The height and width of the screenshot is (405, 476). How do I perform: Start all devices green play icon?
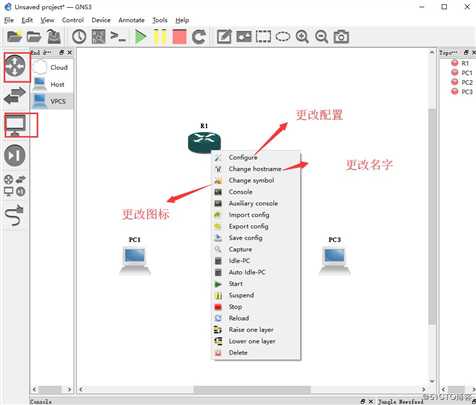(140, 37)
